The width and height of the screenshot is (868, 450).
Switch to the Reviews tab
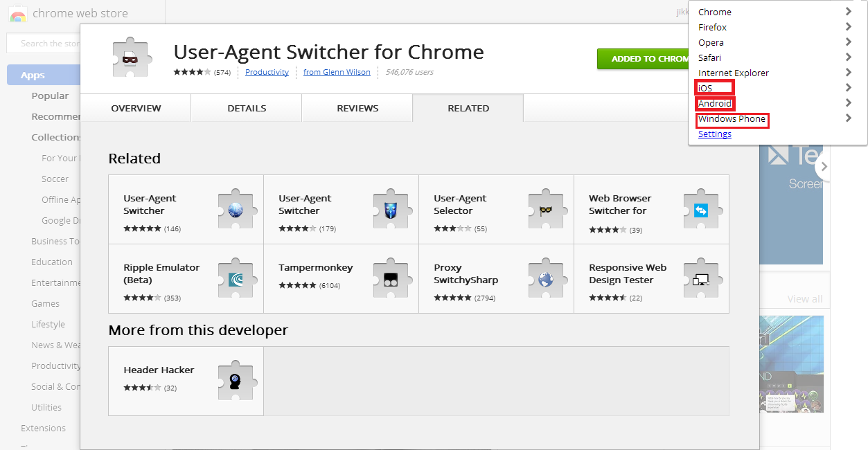[x=357, y=108]
